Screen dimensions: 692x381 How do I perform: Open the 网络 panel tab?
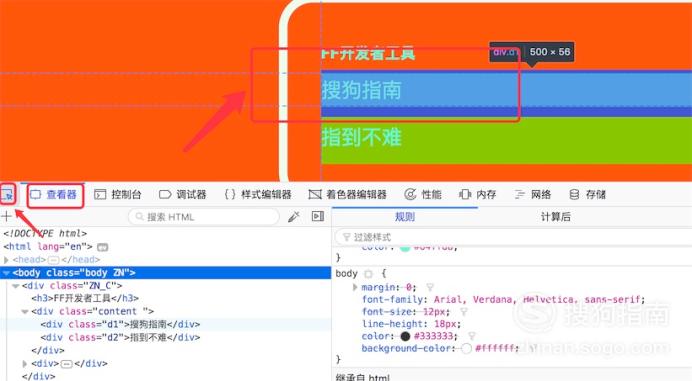pyautogui.click(x=533, y=195)
